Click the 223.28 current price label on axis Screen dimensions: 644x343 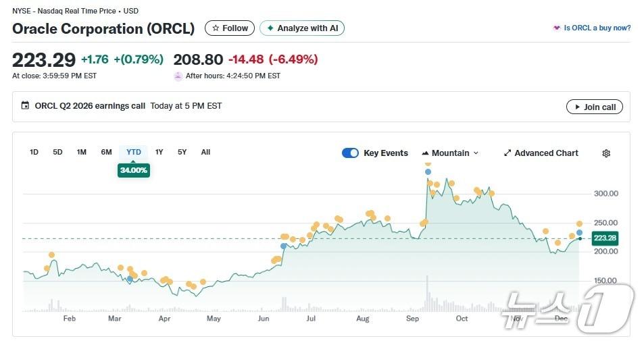[x=605, y=238]
